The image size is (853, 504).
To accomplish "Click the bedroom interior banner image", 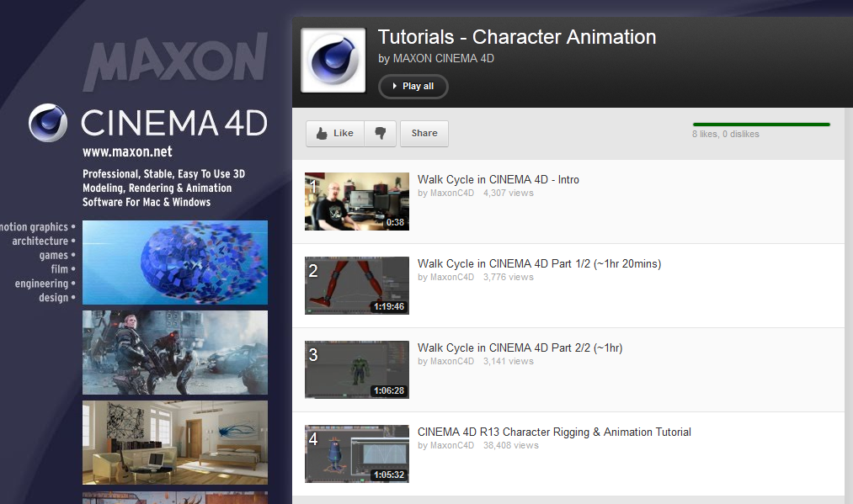I will (175, 443).
